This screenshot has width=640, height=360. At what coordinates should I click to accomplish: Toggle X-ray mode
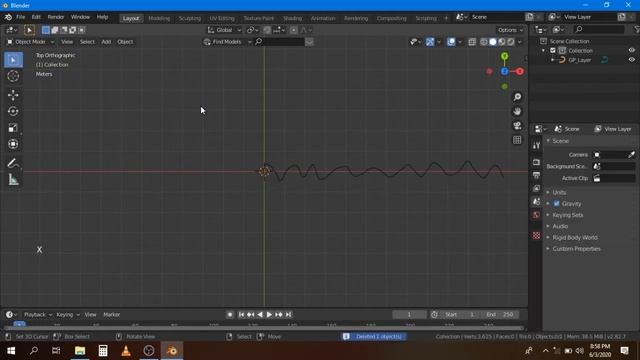pyautogui.click(x=472, y=42)
